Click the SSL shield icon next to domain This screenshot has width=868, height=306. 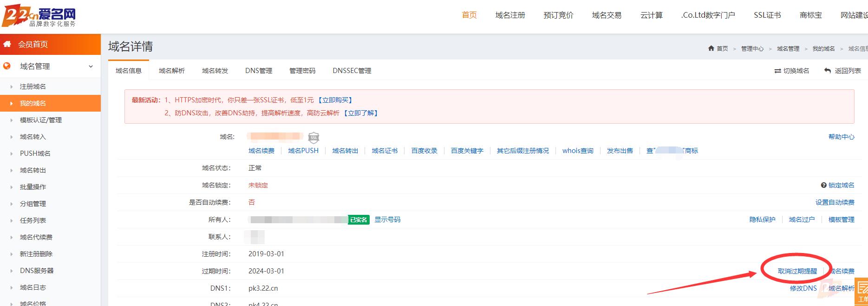click(314, 137)
